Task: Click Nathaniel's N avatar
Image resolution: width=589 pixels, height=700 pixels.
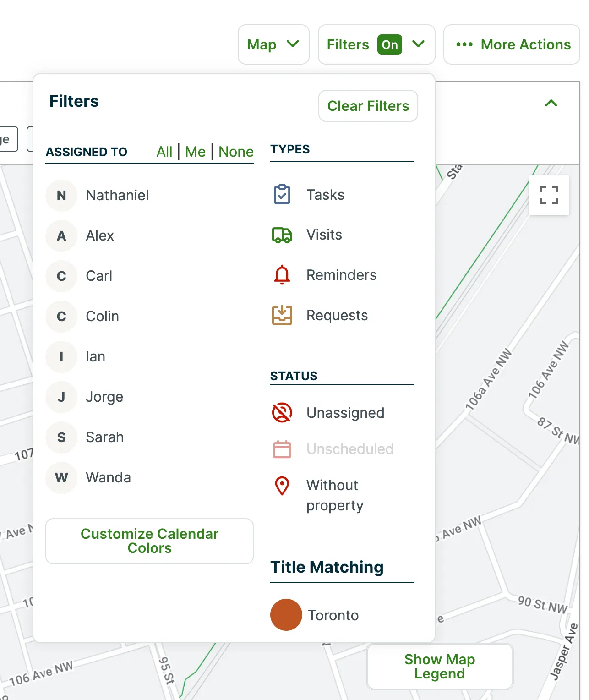Action: coord(61,196)
